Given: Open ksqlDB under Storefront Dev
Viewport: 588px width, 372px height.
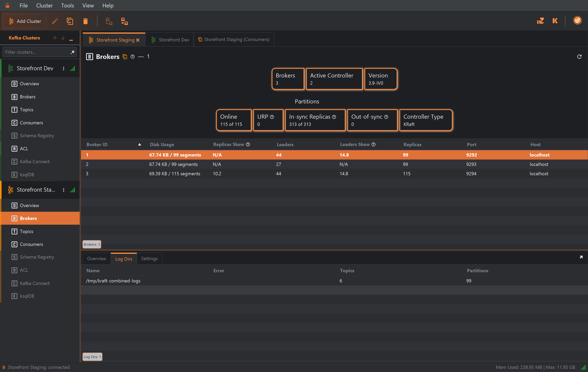Looking at the screenshot, I should [x=40, y=174].
